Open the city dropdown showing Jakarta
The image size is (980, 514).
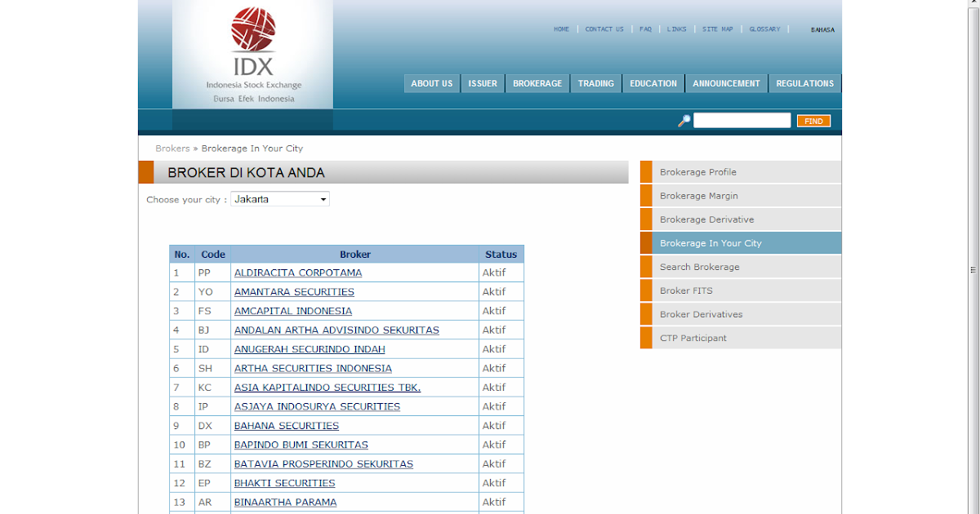pos(280,199)
